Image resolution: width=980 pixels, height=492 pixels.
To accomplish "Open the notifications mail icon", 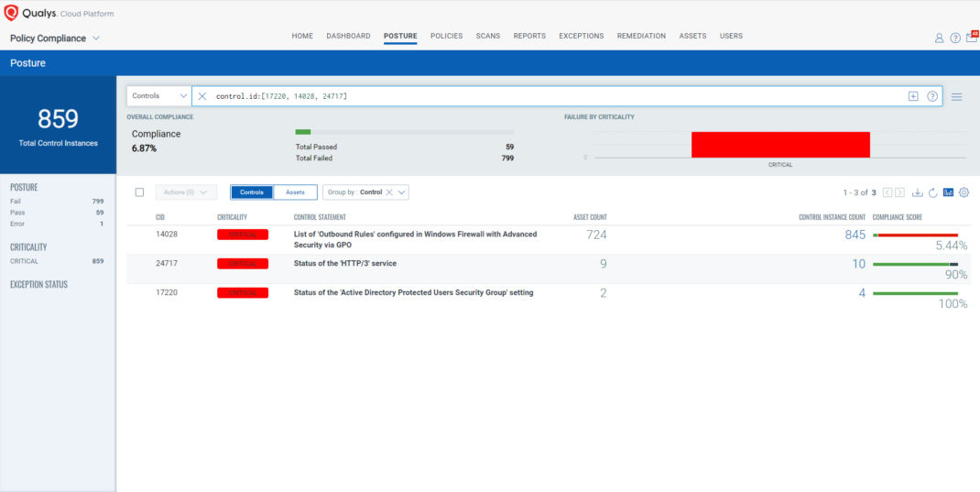I will [x=971, y=37].
